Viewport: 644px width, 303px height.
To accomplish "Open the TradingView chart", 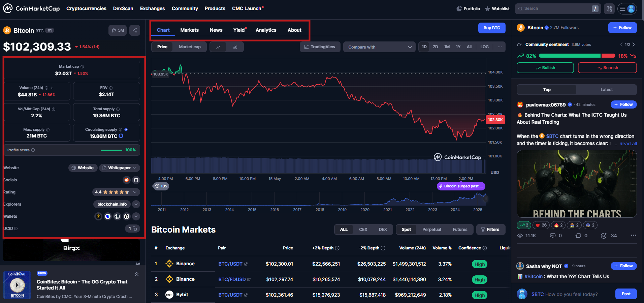I will pos(320,47).
